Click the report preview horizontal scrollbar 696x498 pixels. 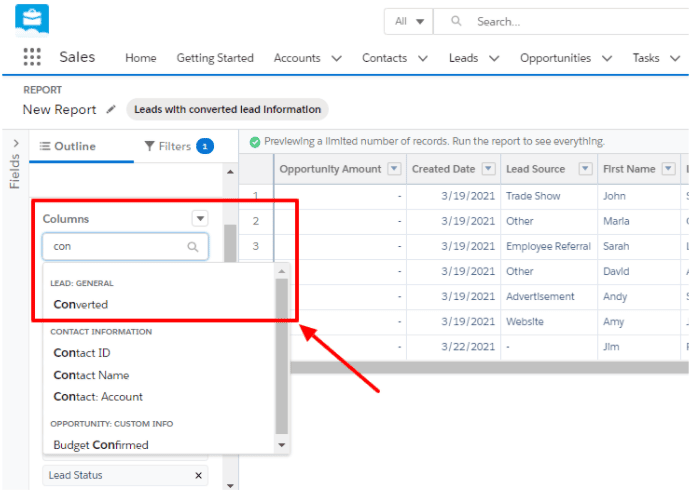[x=489, y=368]
